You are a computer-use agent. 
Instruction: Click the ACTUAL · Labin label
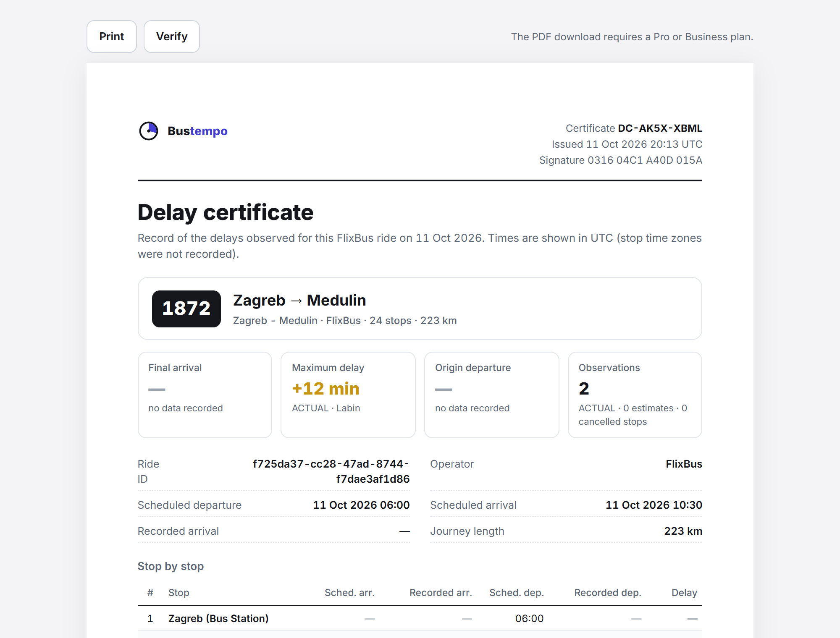326,408
